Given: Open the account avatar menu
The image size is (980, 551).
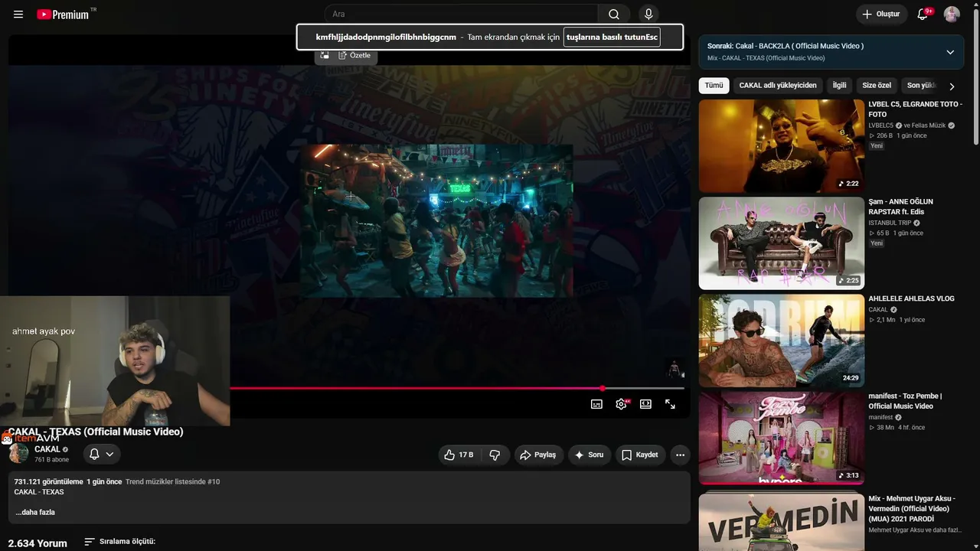Looking at the screenshot, I should [x=952, y=15].
